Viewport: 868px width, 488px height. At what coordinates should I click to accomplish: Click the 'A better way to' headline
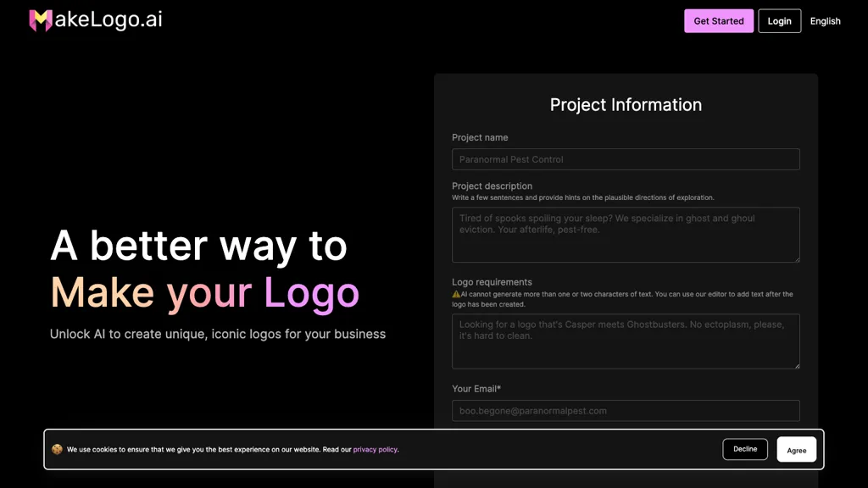coord(198,246)
